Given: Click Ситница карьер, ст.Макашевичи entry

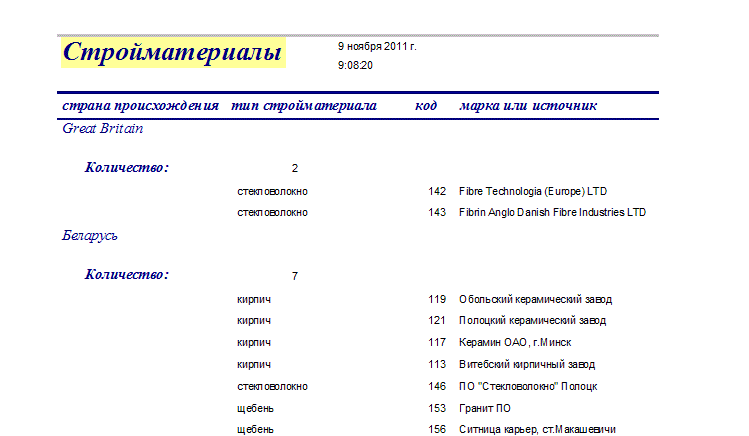Looking at the screenshot, I should tap(536, 429).
